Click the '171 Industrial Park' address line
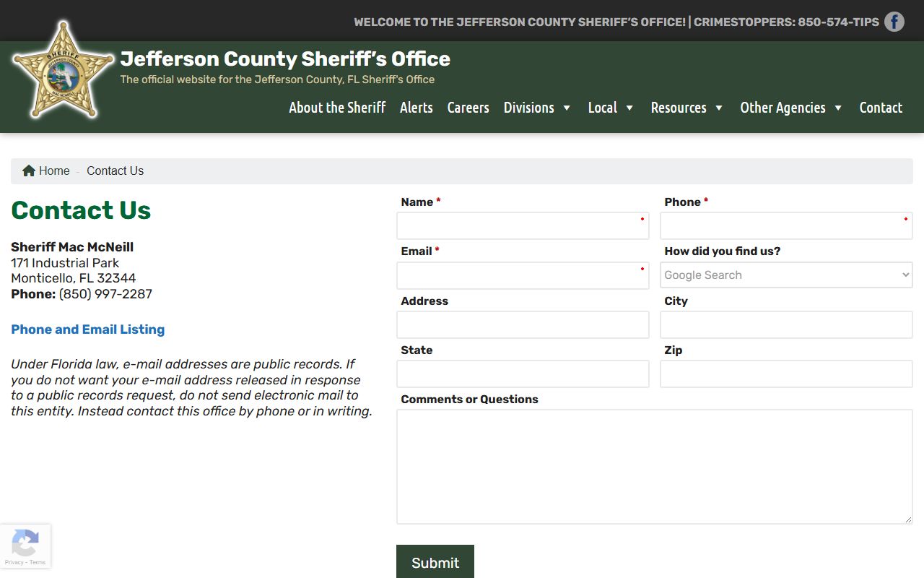This screenshot has height=578, width=924. 65,263
